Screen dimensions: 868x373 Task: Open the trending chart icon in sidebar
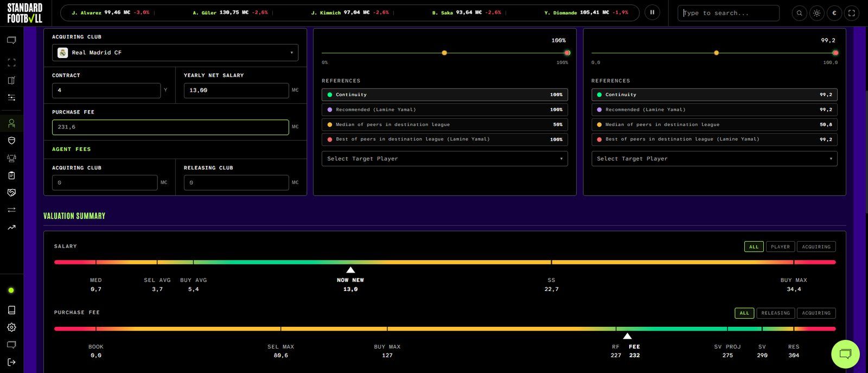tap(11, 227)
